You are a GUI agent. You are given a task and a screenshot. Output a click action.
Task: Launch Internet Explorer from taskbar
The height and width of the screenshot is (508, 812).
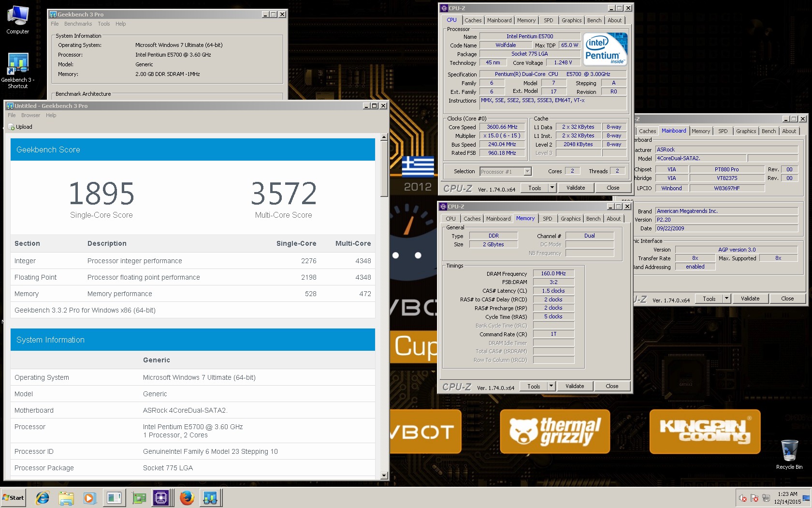tap(43, 498)
